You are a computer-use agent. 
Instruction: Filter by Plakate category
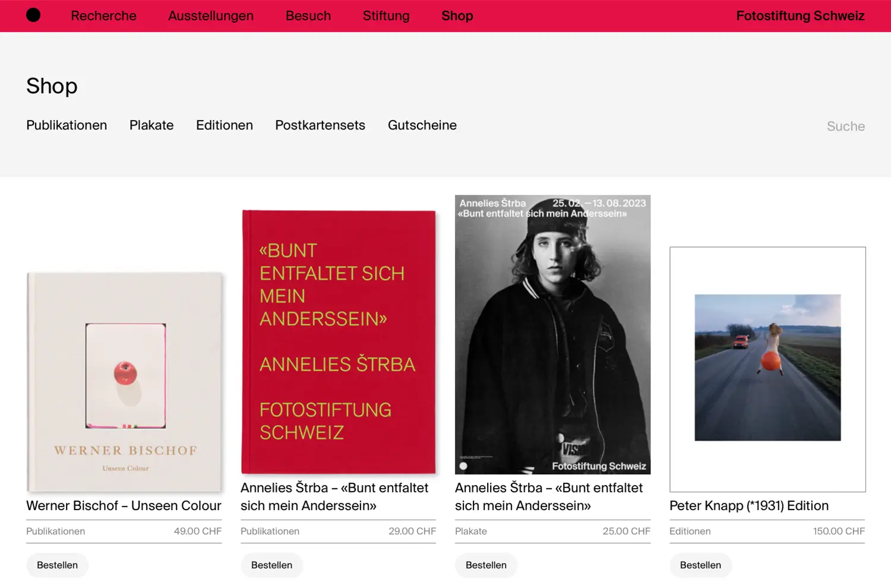coord(151,125)
